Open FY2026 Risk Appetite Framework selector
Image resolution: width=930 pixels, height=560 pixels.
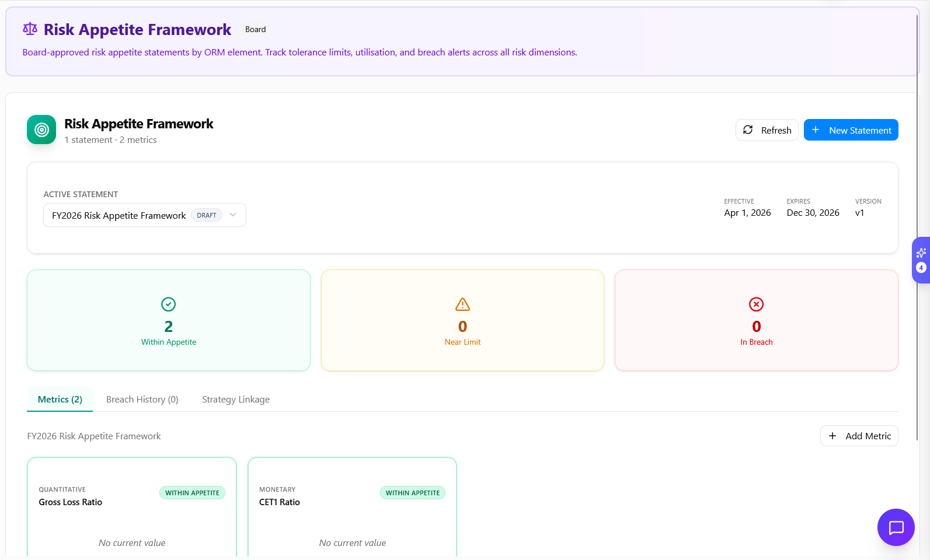(x=119, y=215)
